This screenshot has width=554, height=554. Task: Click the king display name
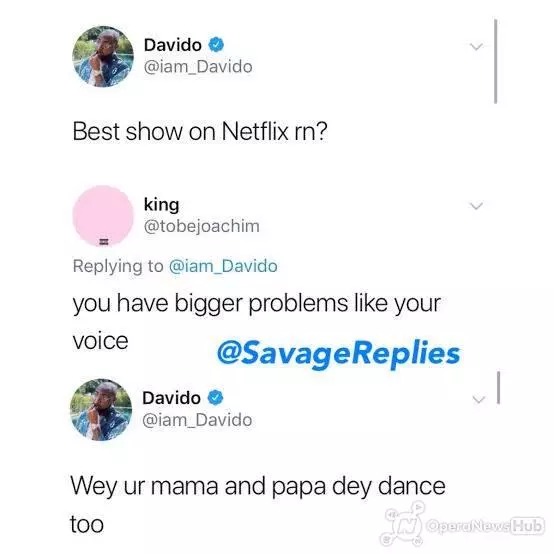click(161, 205)
